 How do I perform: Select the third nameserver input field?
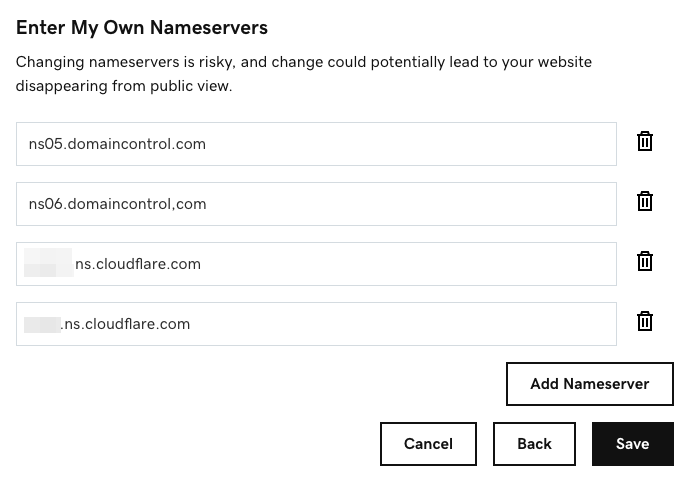(316, 264)
